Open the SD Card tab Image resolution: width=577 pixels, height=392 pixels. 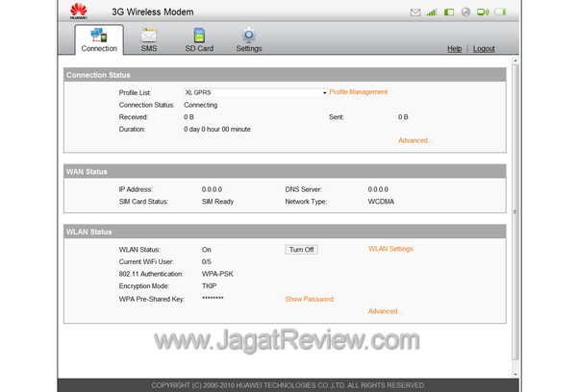tap(199, 39)
